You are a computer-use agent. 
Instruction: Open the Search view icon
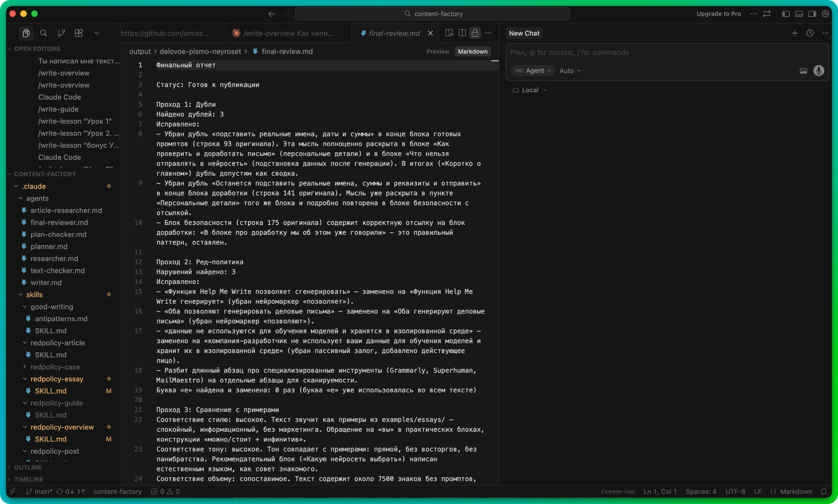43,33
